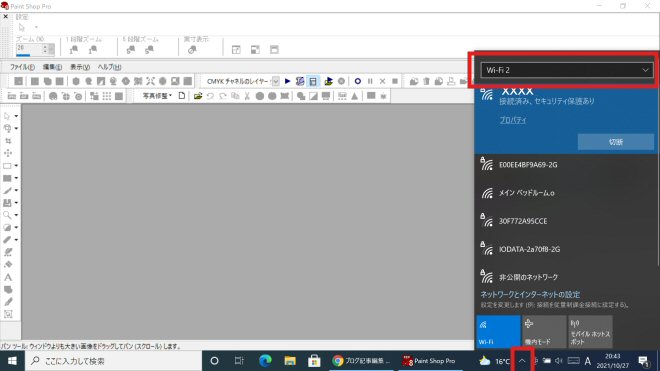Open Microsoft Store from the taskbar
This screenshot has height=371, width=660.
click(x=314, y=361)
